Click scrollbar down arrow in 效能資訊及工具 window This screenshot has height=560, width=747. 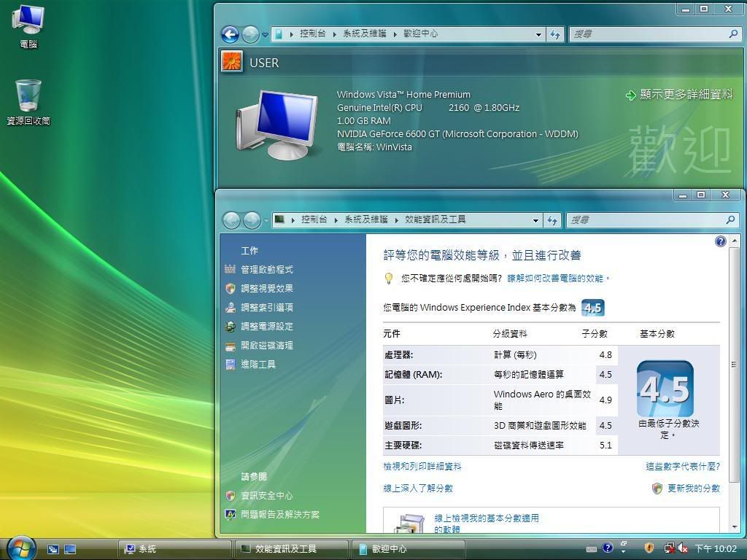point(734,527)
